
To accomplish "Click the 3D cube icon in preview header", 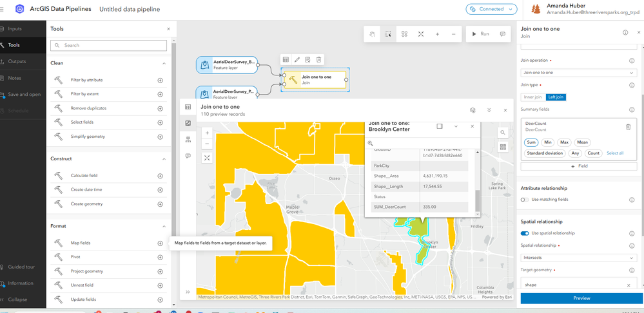I will [473, 110].
